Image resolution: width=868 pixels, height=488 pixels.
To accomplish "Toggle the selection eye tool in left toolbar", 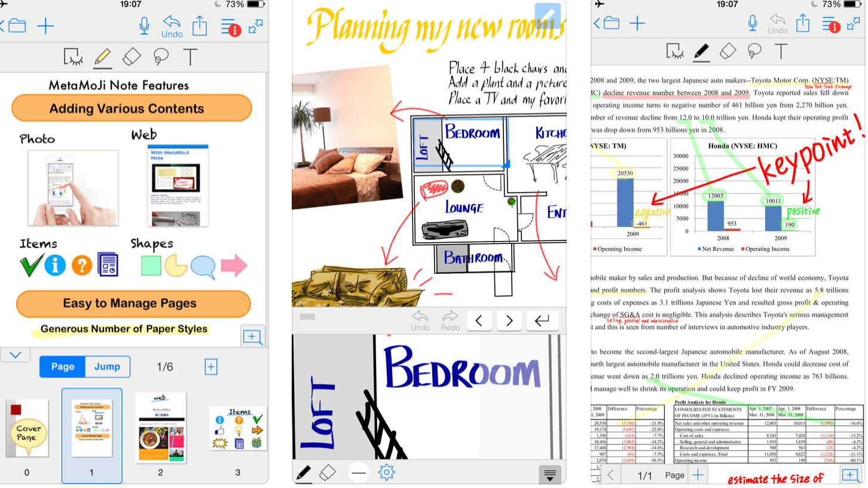I will click(x=74, y=57).
